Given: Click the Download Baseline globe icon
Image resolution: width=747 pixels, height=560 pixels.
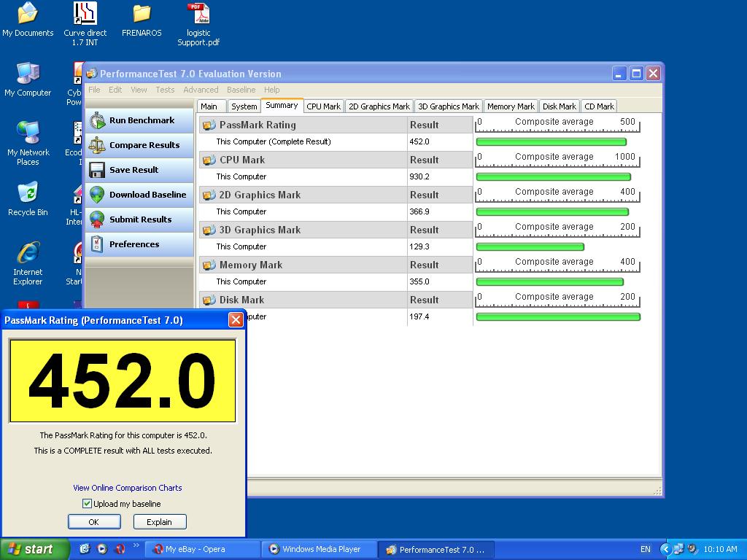Looking at the screenshot, I should (97, 195).
